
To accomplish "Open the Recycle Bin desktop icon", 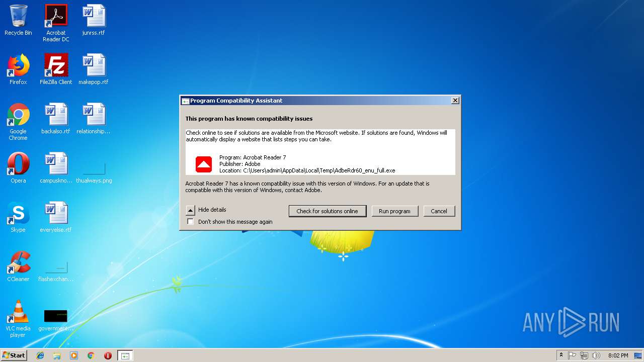I will 18,20.
